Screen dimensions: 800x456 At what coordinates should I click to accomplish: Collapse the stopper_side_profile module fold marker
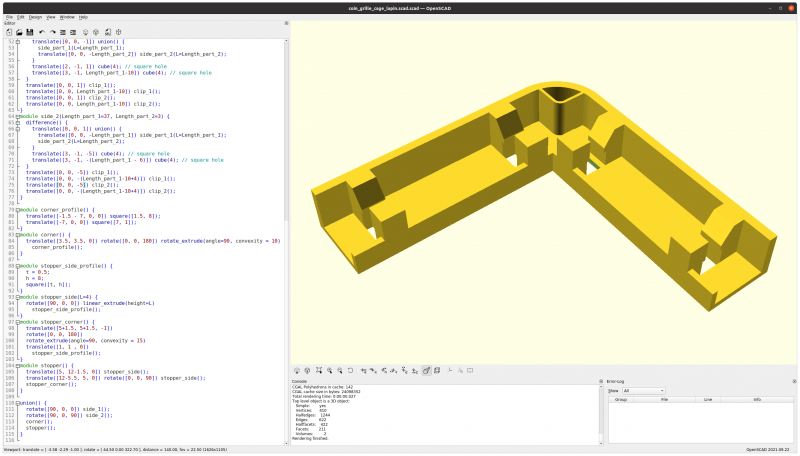[18, 266]
